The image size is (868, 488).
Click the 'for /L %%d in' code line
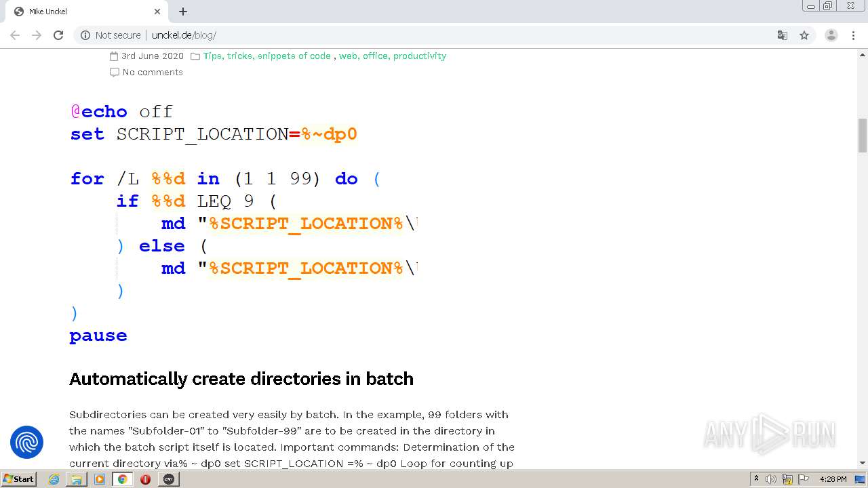tap(226, 179)
